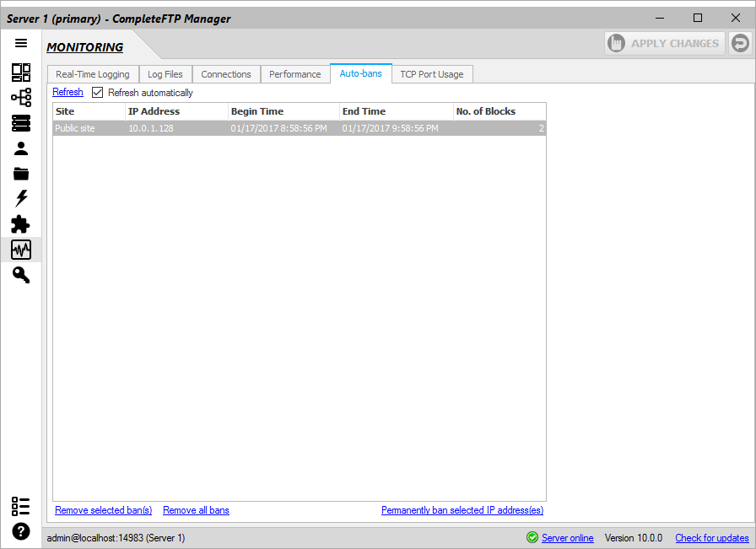Switch to the TCP Port Usage tab
This screenshot has width=756, height=549.
(432, 74)
